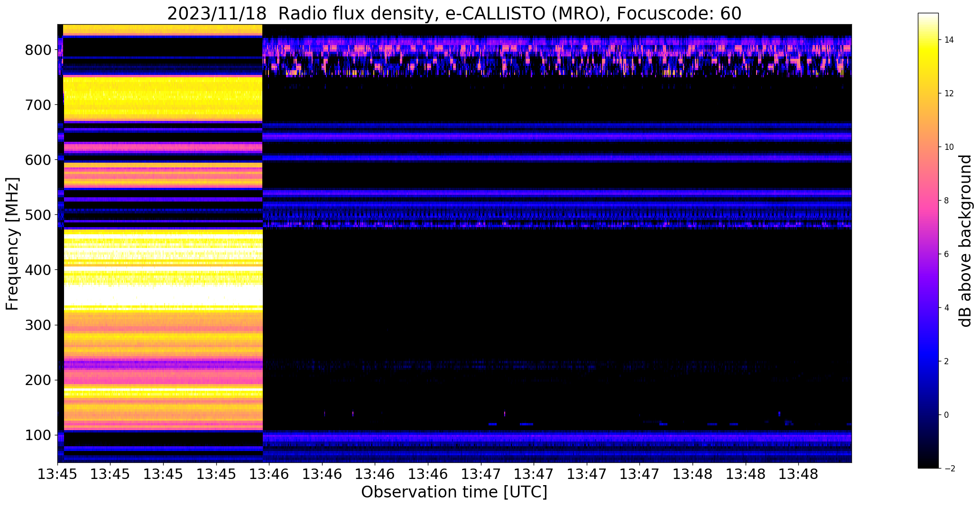Click the colorbar tick value 0
Viewport: 980px width, 506px height.
coord(946,415)
